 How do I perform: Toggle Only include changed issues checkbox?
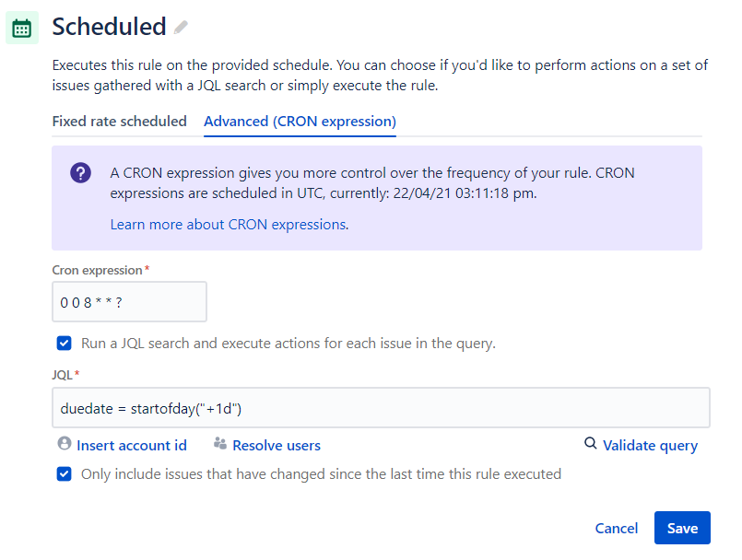[x=64, y=473]
